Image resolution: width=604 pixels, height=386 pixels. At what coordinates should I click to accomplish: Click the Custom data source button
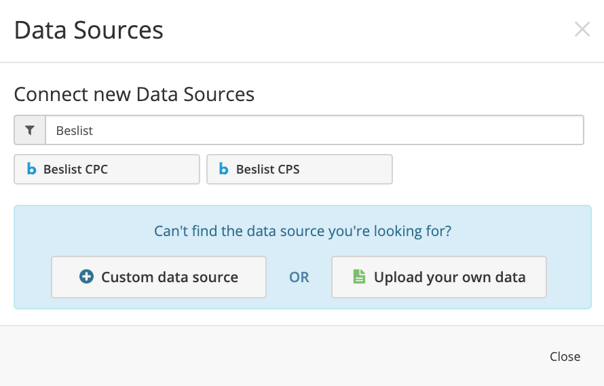click(159, 277)
